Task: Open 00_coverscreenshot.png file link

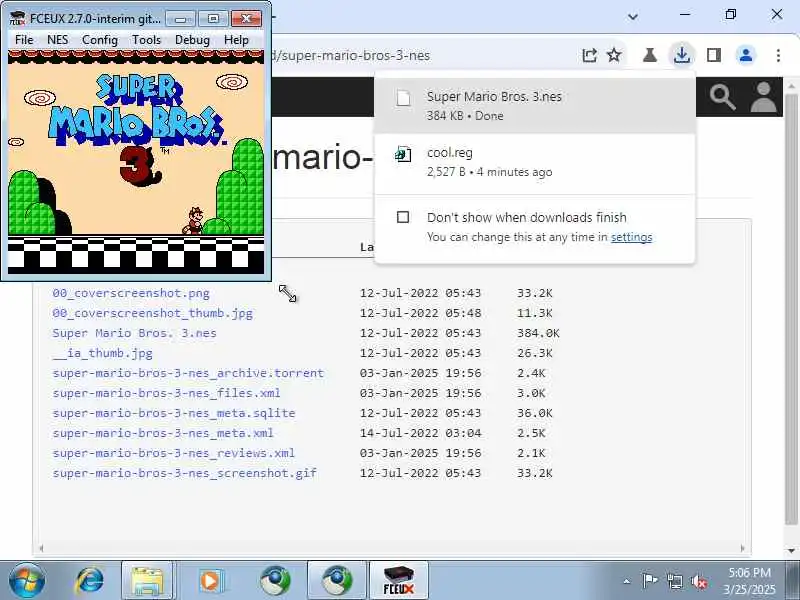Action: [x=131, y=293]
